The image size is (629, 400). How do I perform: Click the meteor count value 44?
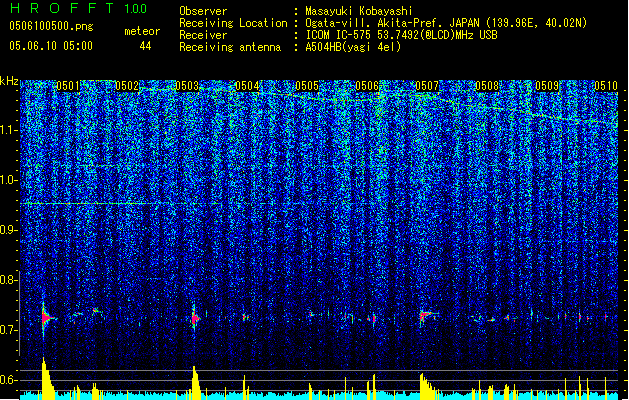pos(145,46)
